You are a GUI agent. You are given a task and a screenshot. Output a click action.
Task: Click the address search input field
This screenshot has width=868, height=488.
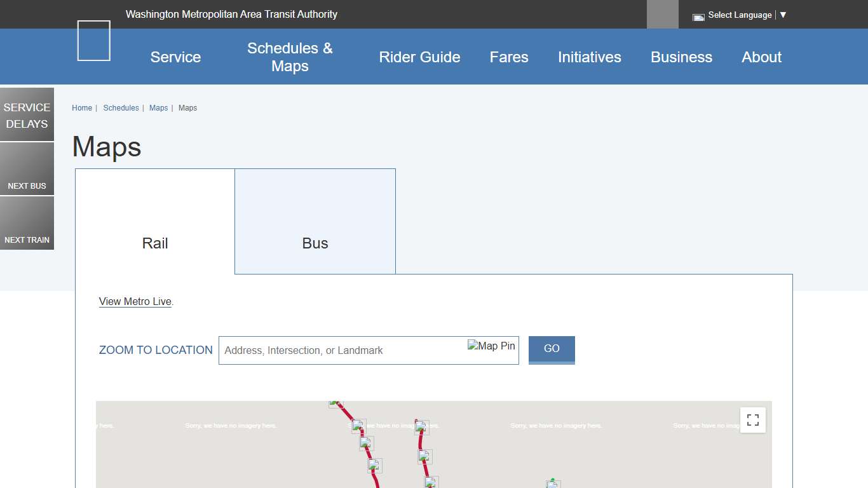tap(349, 350)
